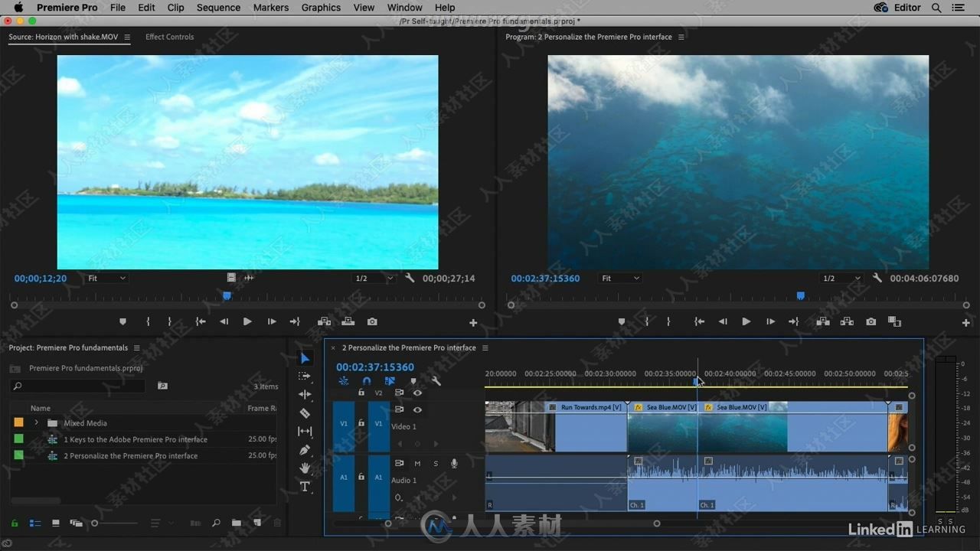Select the Selection (arrow) tool
Viewport: 980px width, 551px height.
[305, 358]
